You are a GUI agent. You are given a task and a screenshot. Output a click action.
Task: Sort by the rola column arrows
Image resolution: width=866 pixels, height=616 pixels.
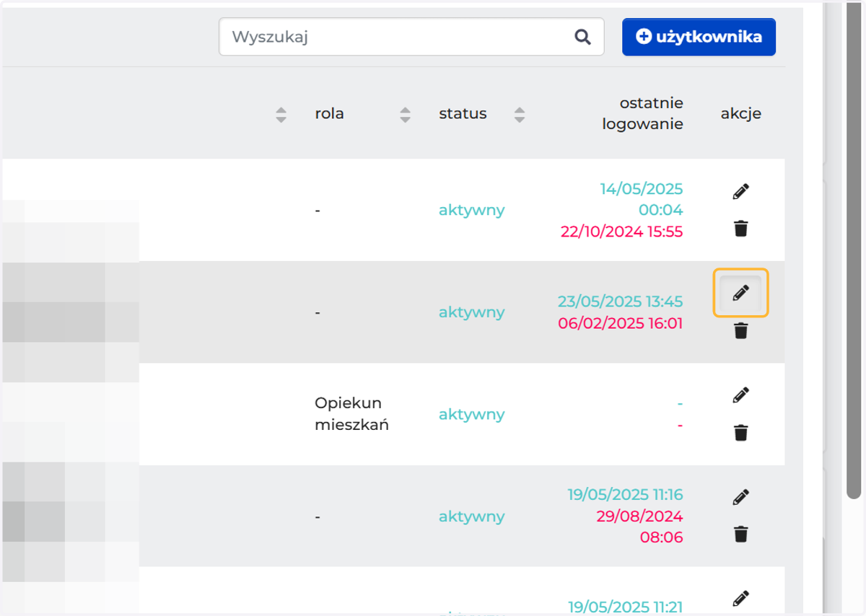pyautogui.click(x=406, y=114)
